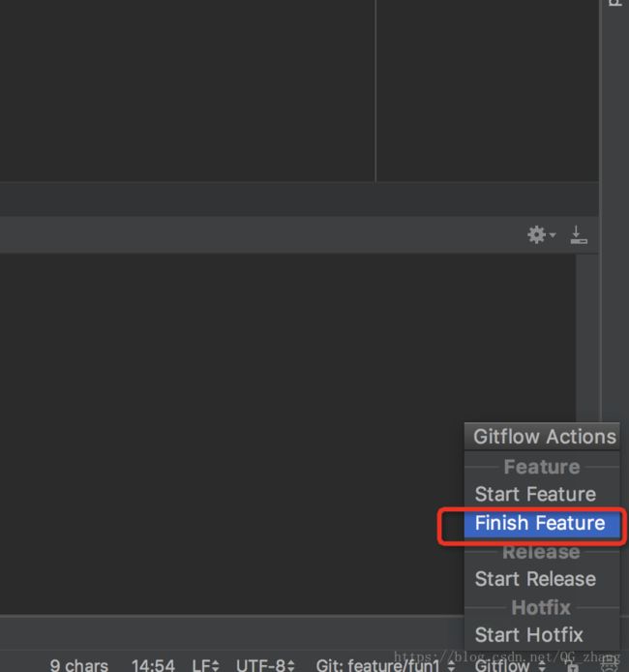This screenshot has height=672, width=629.
Task: Open the inspection profile icon at the status bar's far right
Action: 610,665
